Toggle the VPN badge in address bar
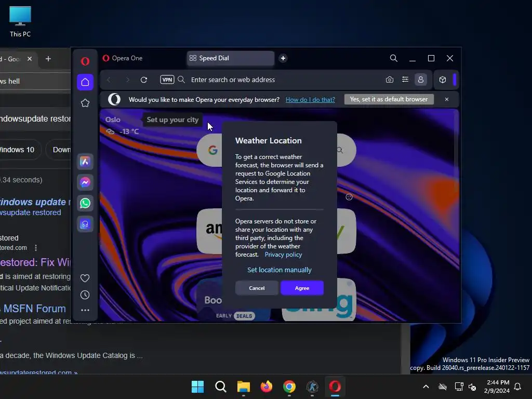 tap(167, 79)
